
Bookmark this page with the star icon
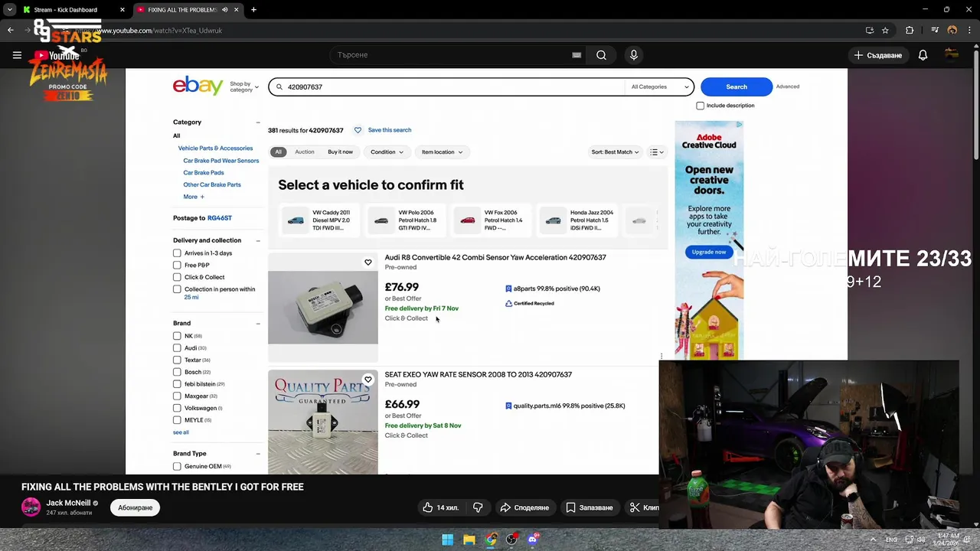coord(885,31)
